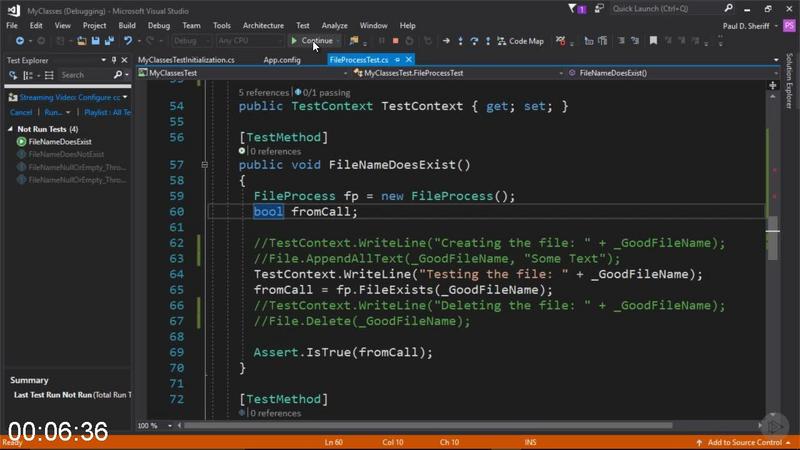Click the Step Out icon
The image size is (800, 450).
[x=488, y=41]
